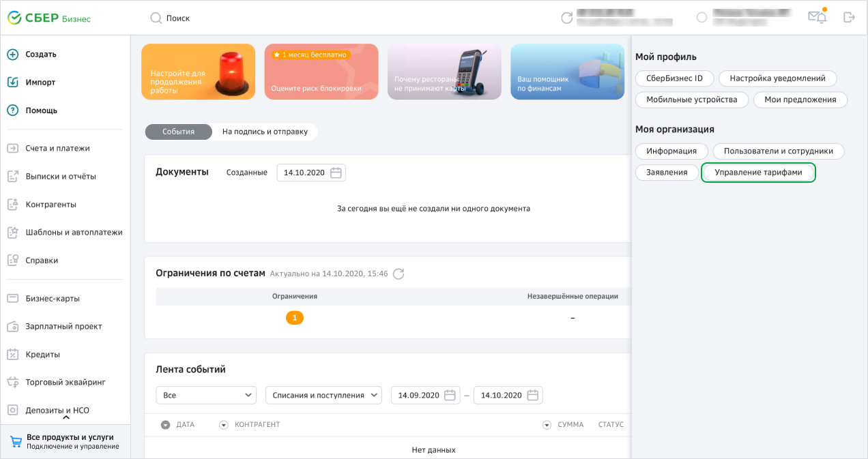
Task: Open Настройка уведомлений
Action: [778, 78]
